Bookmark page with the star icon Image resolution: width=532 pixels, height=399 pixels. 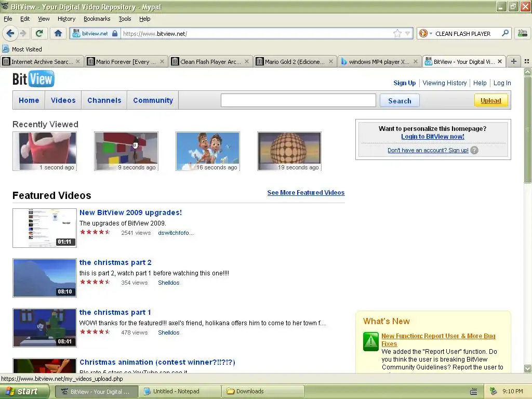397,33
